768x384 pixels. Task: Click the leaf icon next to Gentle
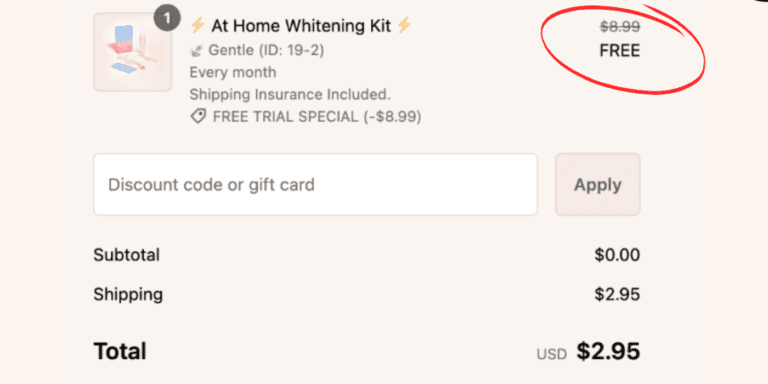[x=197, y=50]
